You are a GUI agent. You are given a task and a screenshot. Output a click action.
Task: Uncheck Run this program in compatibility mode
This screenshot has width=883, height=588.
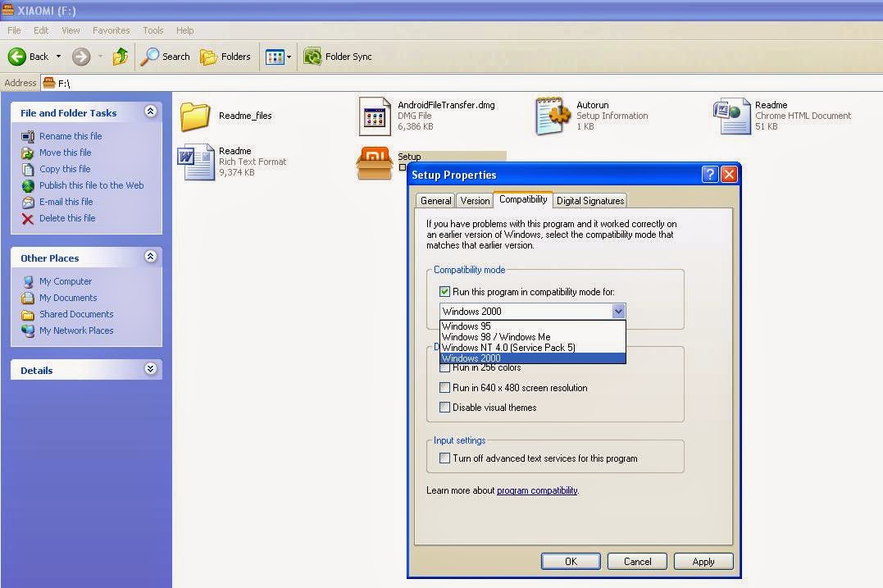coord(445,292)
